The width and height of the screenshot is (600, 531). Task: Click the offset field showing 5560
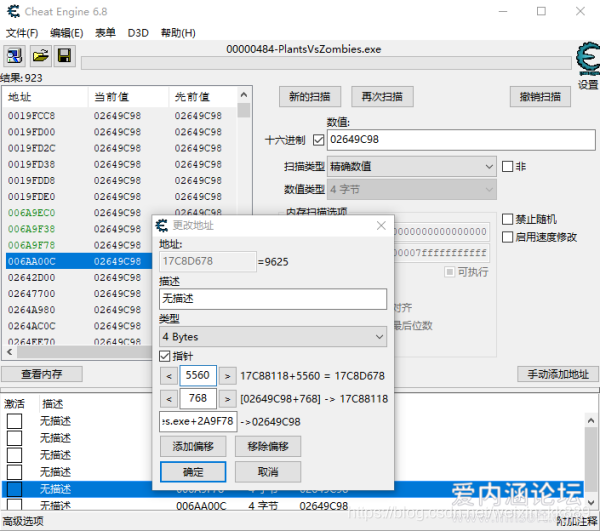(198, 375)
